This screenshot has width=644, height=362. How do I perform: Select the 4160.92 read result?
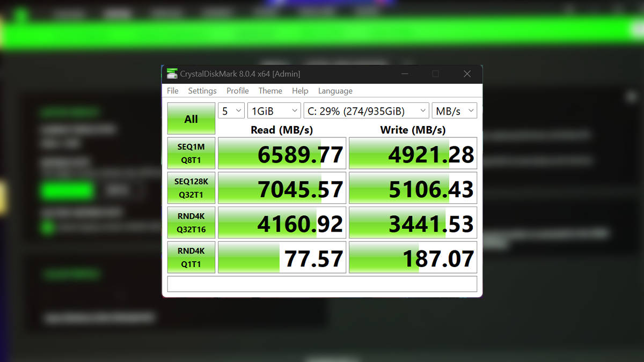click(282, 223)
